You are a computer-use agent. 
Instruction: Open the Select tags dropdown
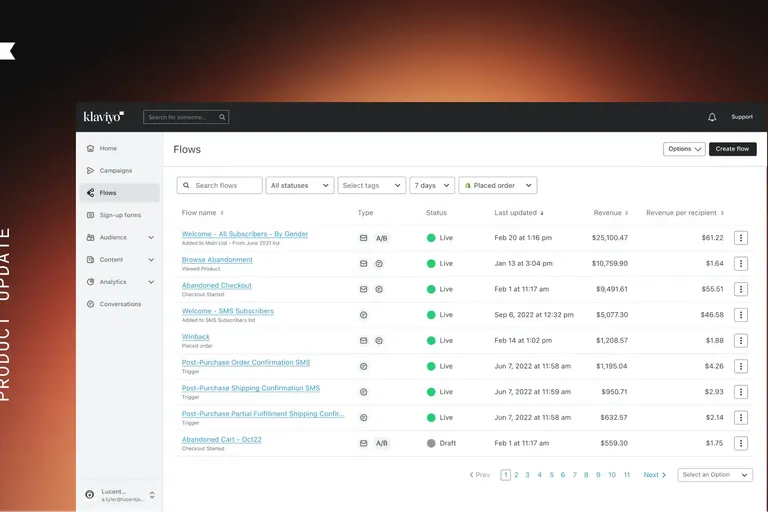point(372,185)
